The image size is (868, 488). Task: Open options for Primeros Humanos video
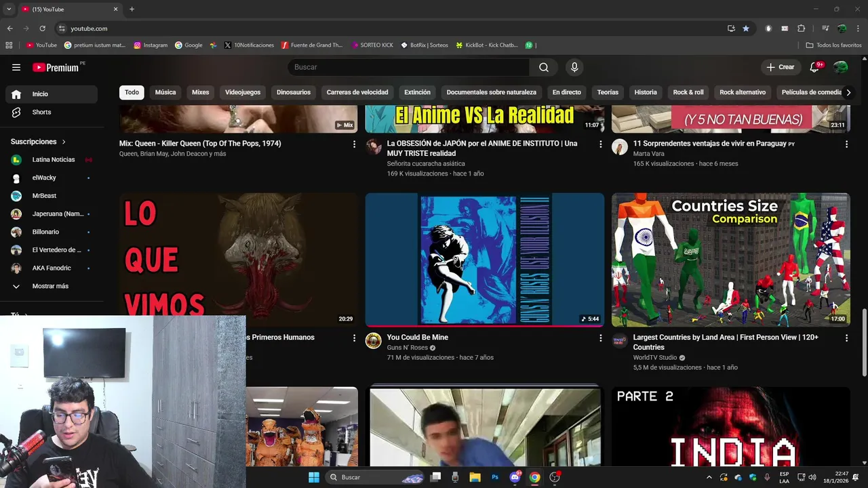pyautogui.click(x=354, y=338)
